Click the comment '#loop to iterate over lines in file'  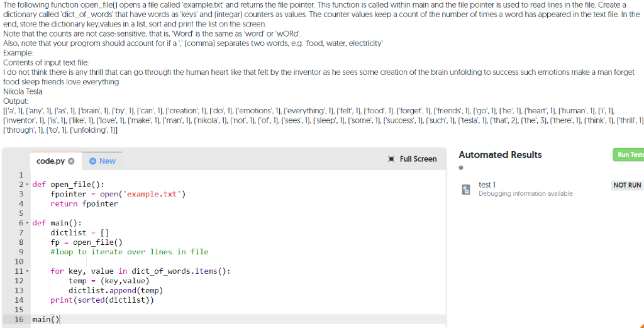[130, 252]
